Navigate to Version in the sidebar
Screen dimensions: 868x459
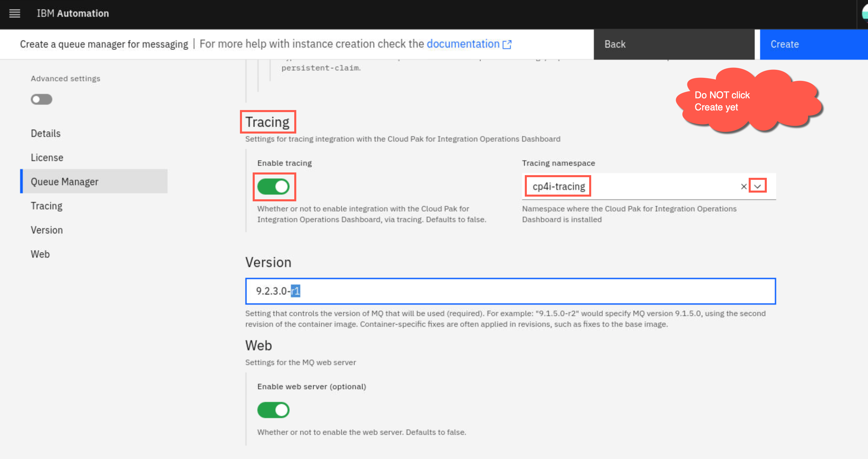click(47, 230)
